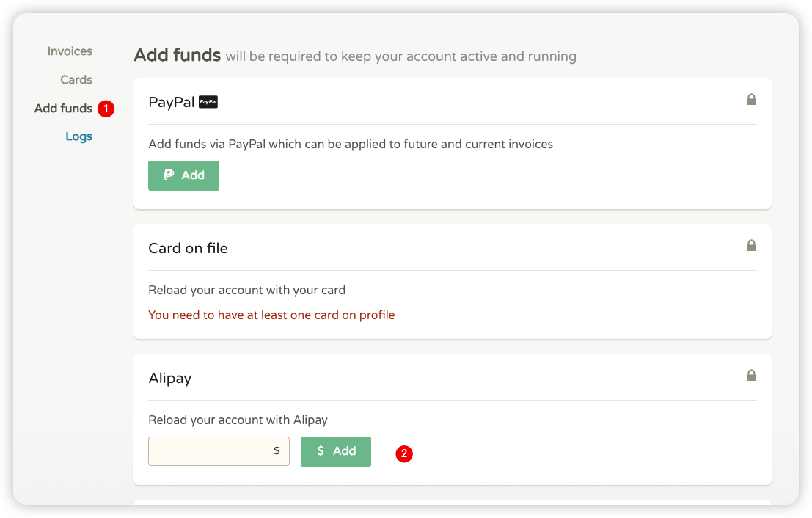Image resolution: width=812 pixels, height=518 pixels.
Task: Click the lock icon in the Alipay panel
Action: click(x=751, y=375)
